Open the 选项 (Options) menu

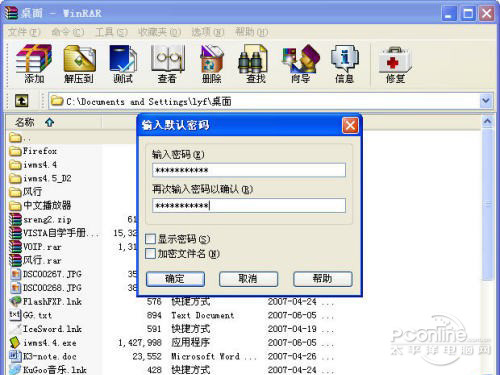click(208, 32)
